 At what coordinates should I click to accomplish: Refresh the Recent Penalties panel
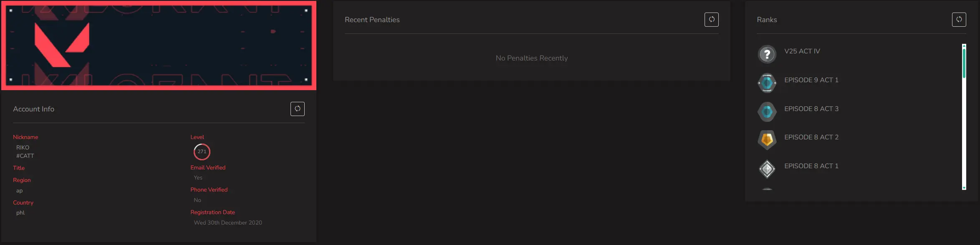pos(711,20)
